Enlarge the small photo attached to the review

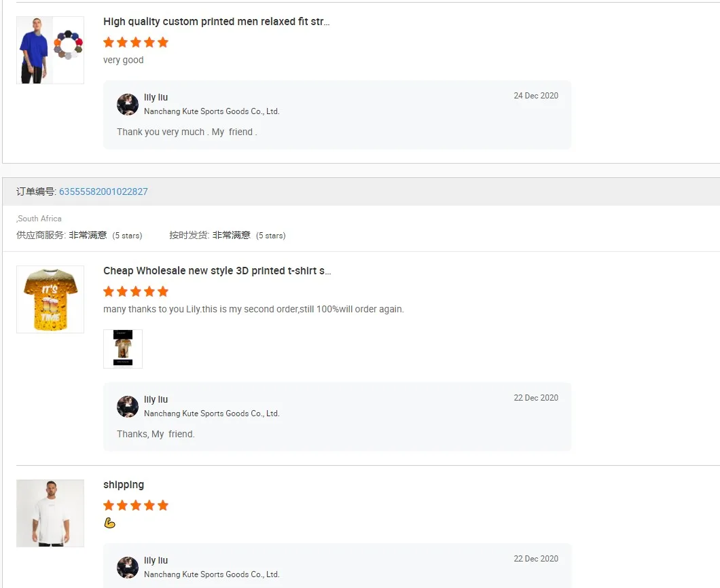(123, 349)
